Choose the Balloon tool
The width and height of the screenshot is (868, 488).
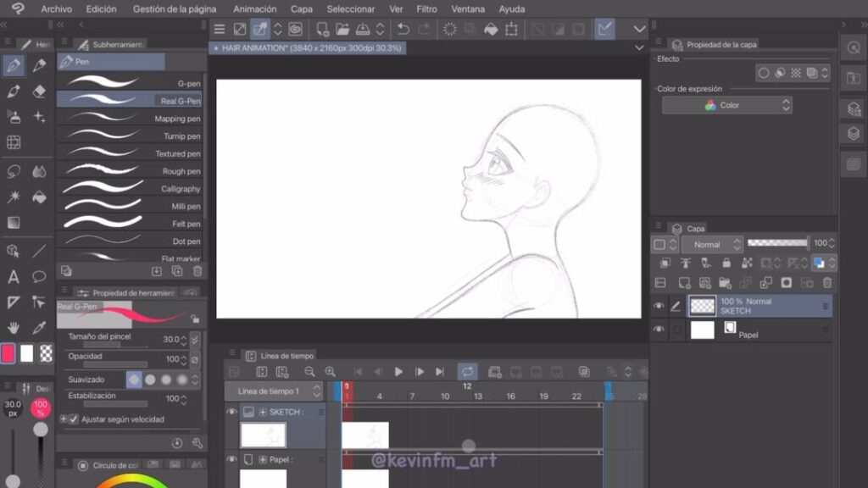tap(39, 276)
